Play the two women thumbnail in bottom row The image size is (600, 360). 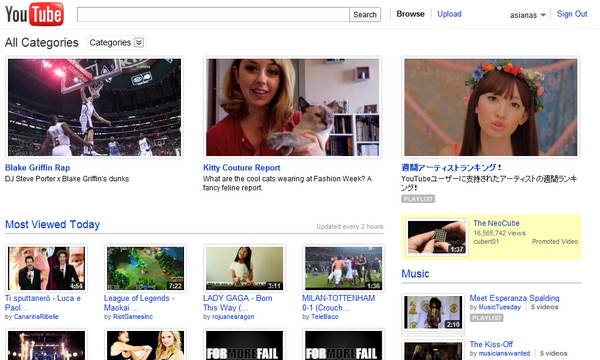point(145,345)
